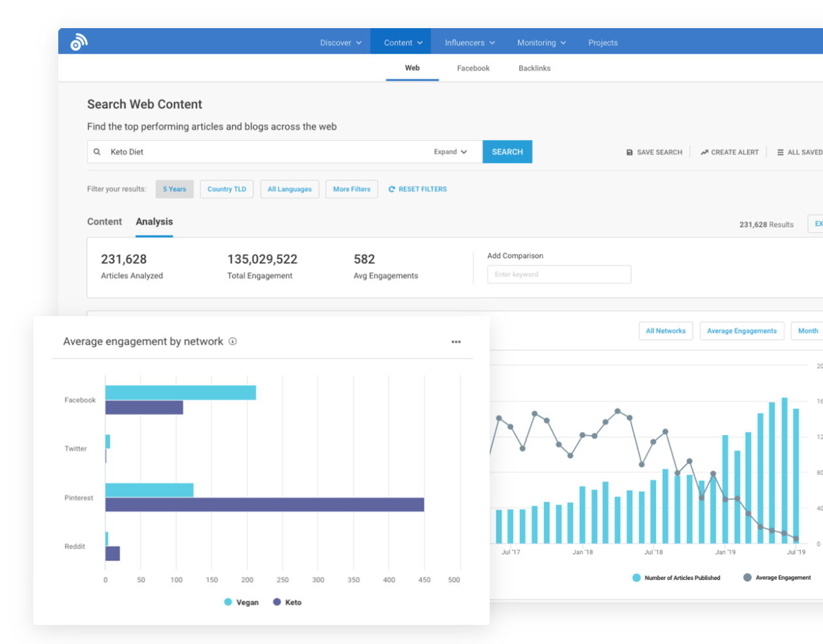Open the three-dot menu on the engagement chart
The width and height of the screenshot is (823, 644).
coord(456,342)
